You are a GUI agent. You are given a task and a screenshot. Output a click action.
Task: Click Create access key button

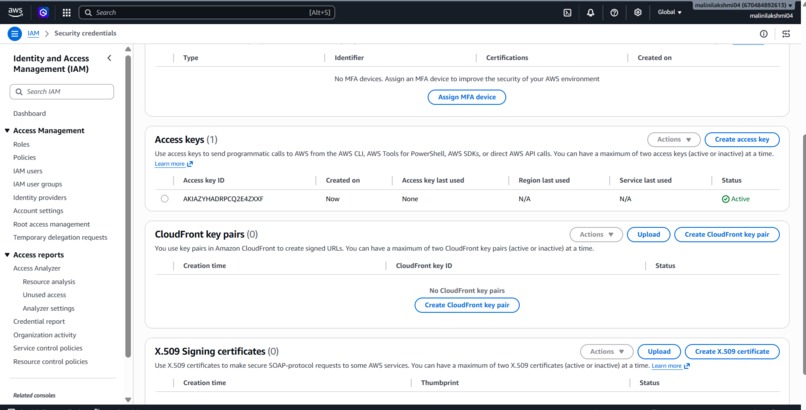click(x=742, y=139)
